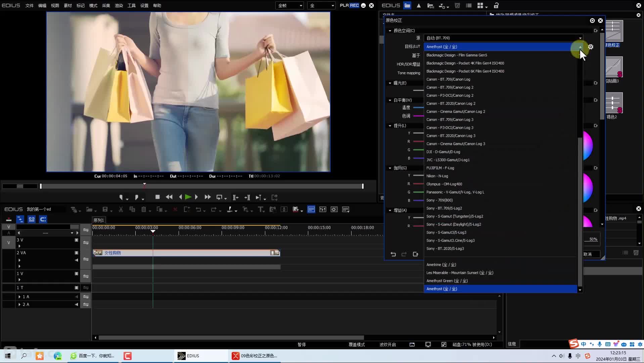Pick Panasonic - V-Gamut/V-Log option

pyautogui.click(x=500, y=192)
